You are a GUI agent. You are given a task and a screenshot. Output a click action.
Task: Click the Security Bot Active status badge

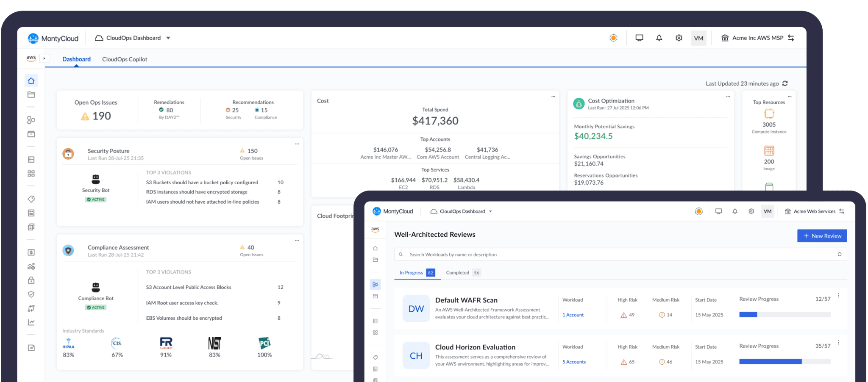pyautogui.click(x=95, y=199)
